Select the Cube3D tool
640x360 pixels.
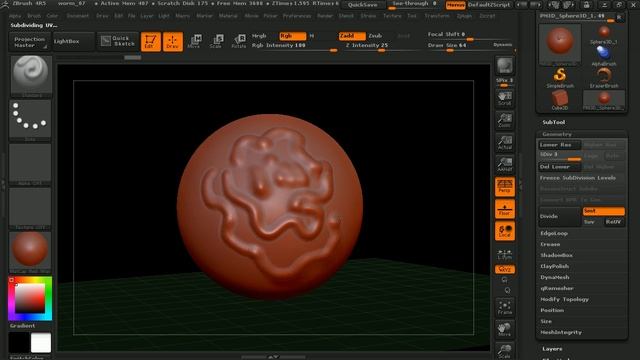point(560,100)
